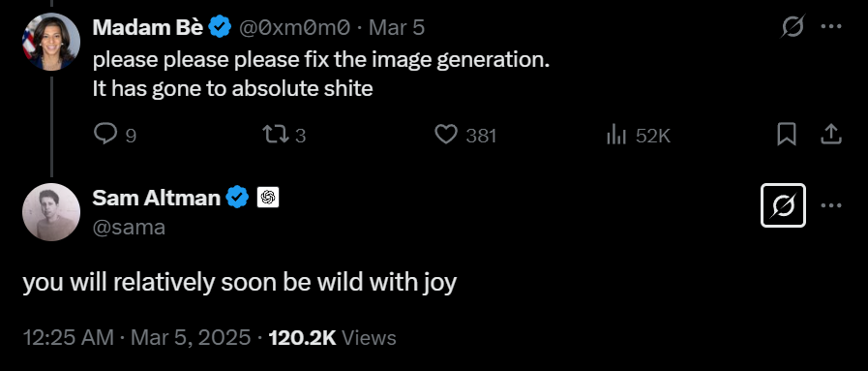Bookmark Madam Bè's post
Screen dimensions: 868x371
click(x=787, y=135)
